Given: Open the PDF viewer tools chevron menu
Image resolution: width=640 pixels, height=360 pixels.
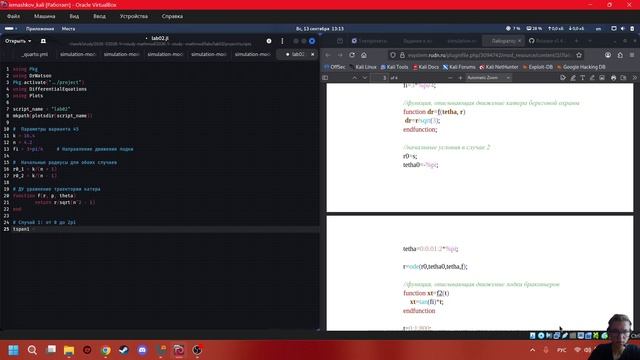Looking at the screenshot, I should click(634, 78).
